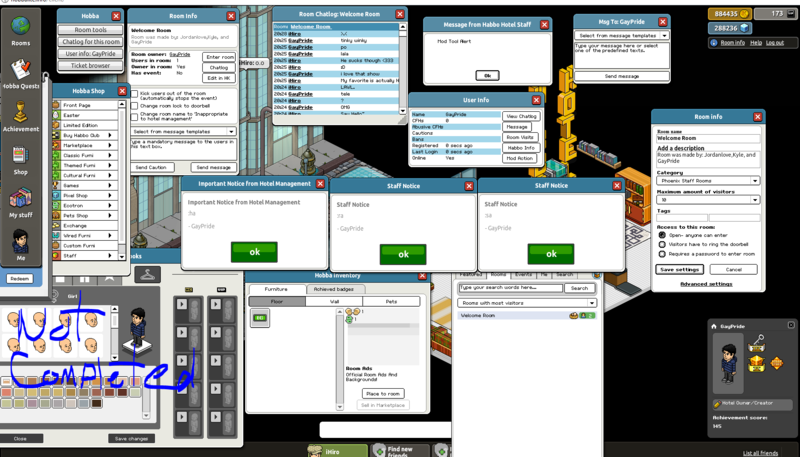Click the key badge on GayPride profile
Viewport: 800px width, 457px height.
point(756,343)
